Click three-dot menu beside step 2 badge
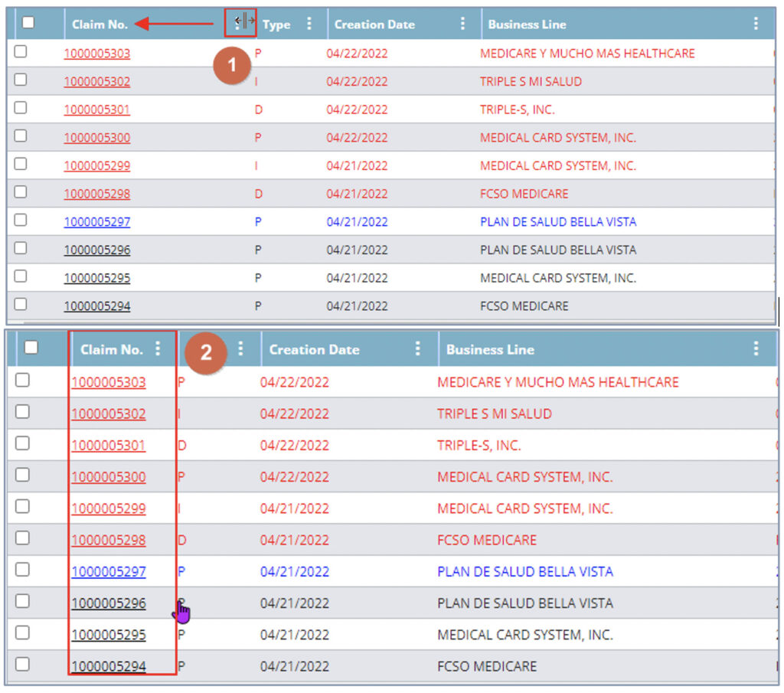Viewport: 784px width, 693px height. 240,349
